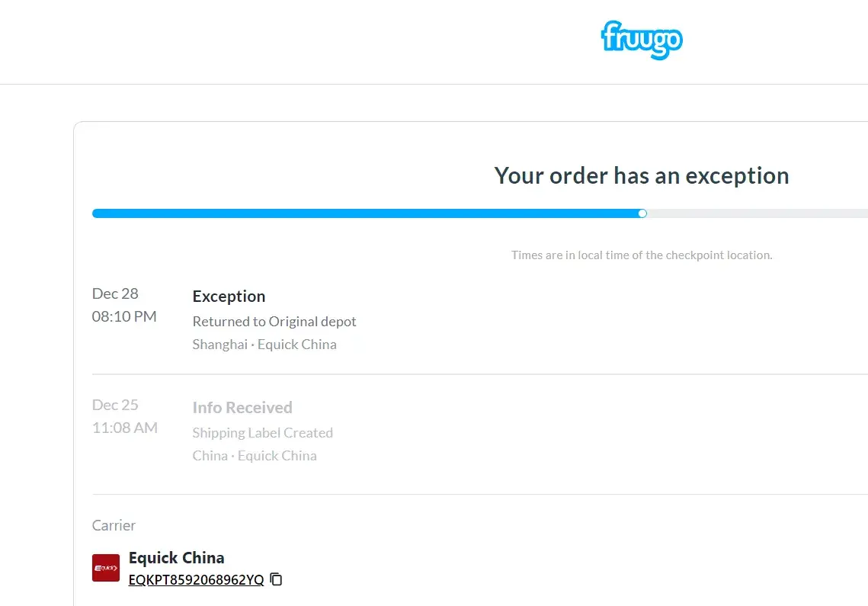
Task: Click "Shipping Label Created" status text
Action: tap(262, 433)
